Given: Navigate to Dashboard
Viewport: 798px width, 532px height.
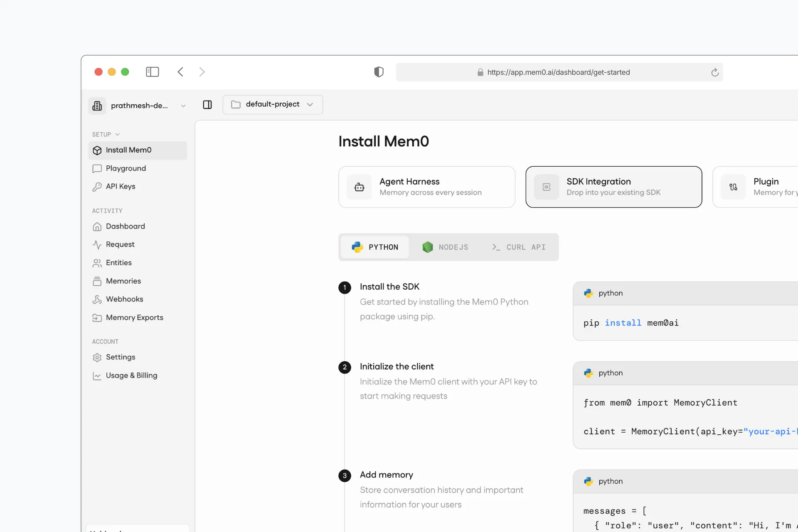Looking at the screenshot, I should (138, 226).
